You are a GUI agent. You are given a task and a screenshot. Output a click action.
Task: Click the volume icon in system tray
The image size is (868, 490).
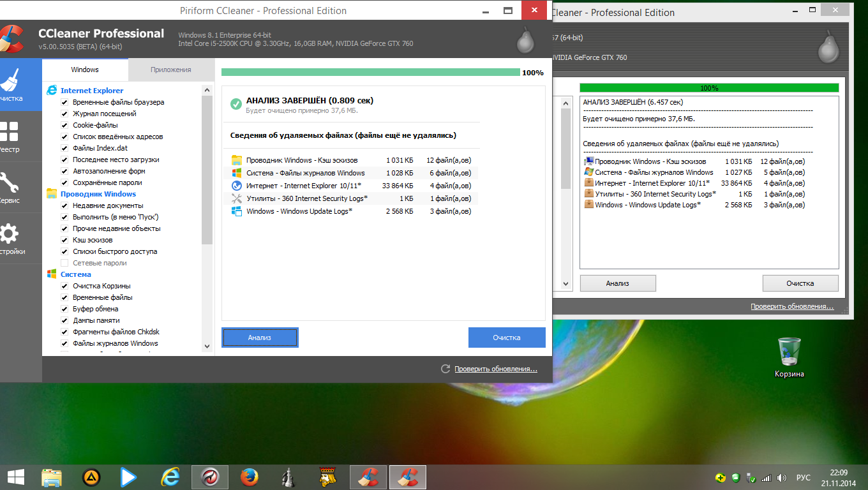pyautogui.click(x=782, y=478)
